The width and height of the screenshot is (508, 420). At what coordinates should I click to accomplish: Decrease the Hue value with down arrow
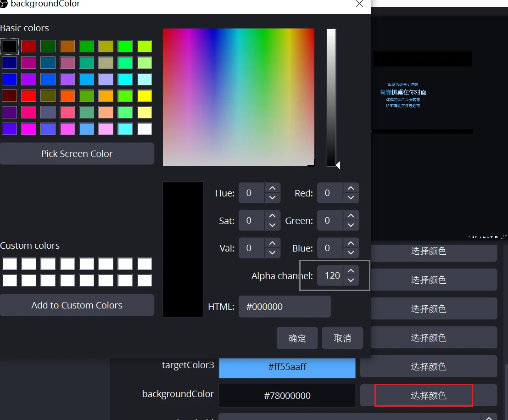coord(273,197)
